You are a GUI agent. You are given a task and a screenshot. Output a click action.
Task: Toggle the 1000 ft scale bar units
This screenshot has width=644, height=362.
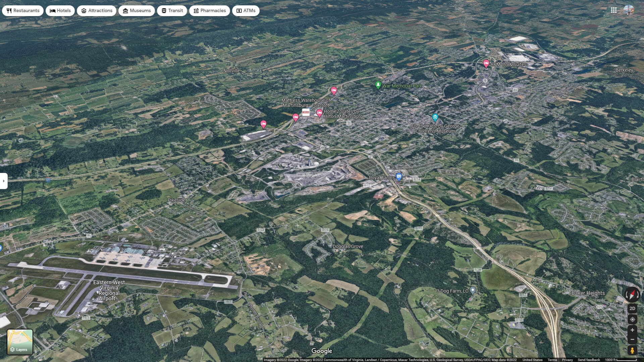pos(621,360)
